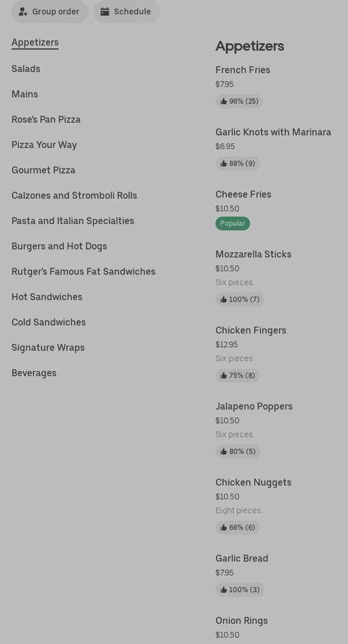
Task: Go to Gourmet Pizza section
Action: point(43,171)
